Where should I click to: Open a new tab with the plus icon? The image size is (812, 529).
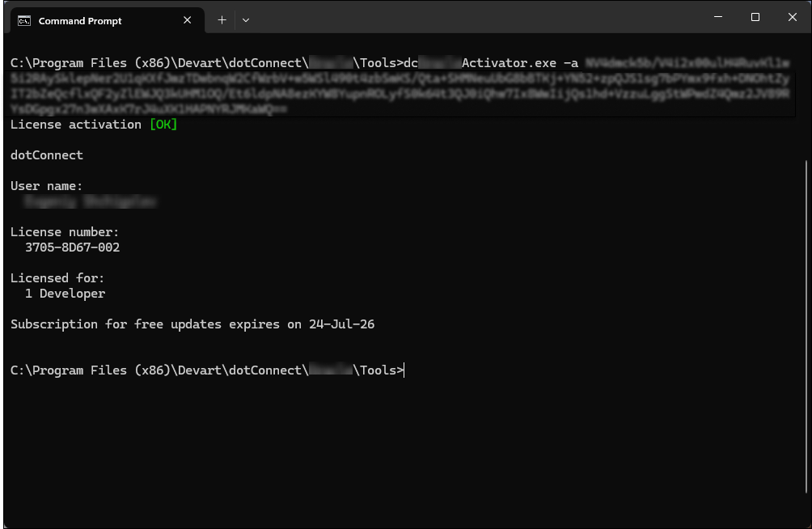click(x=222, y=20)
